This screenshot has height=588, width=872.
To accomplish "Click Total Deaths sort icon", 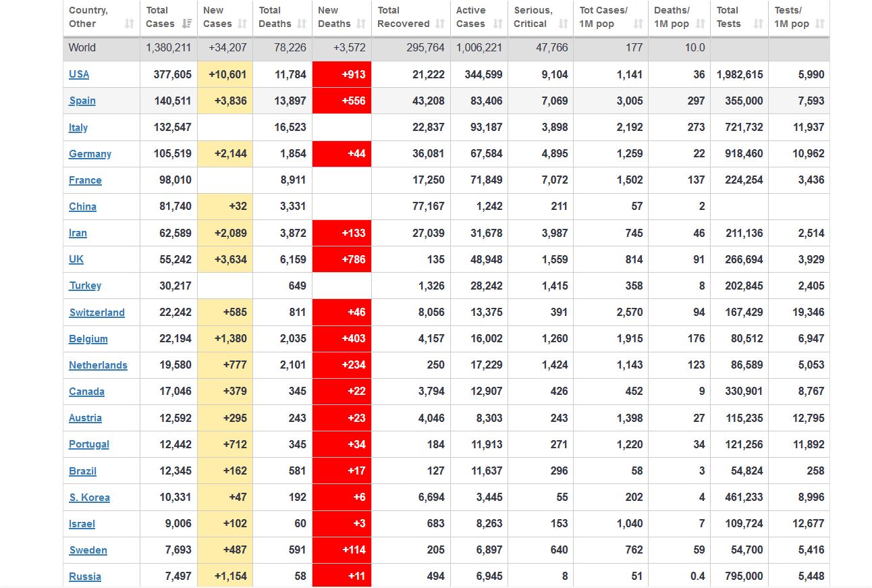I will tap(302, 24).
